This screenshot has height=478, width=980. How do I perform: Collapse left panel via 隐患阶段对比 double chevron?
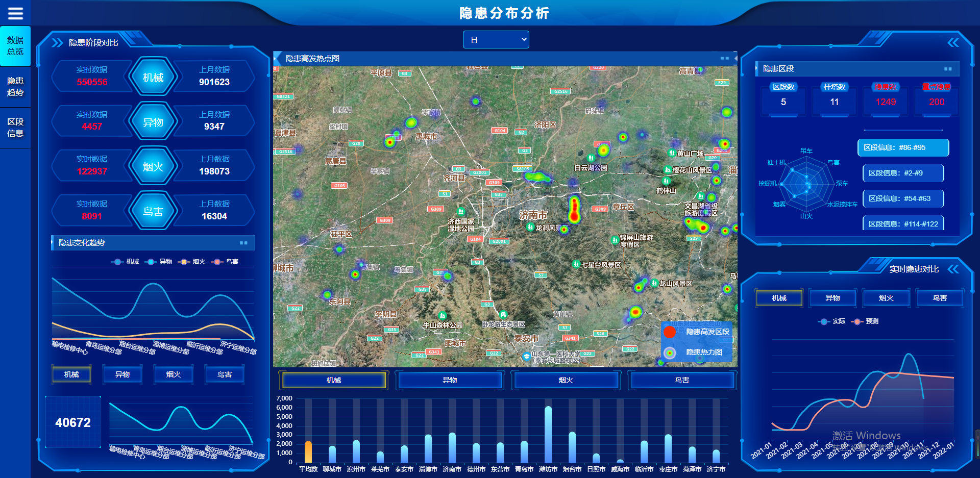pyautogui.click(x=57, y=43)
